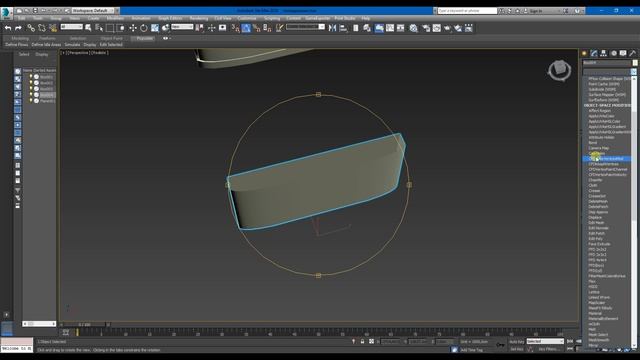Click the Set Key button

point(516,349)
